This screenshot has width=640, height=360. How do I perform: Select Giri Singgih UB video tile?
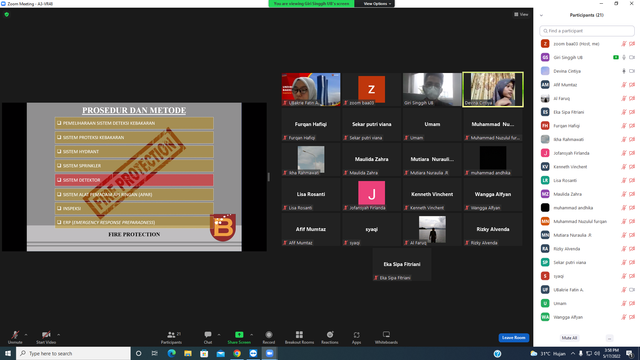point(432,89)
